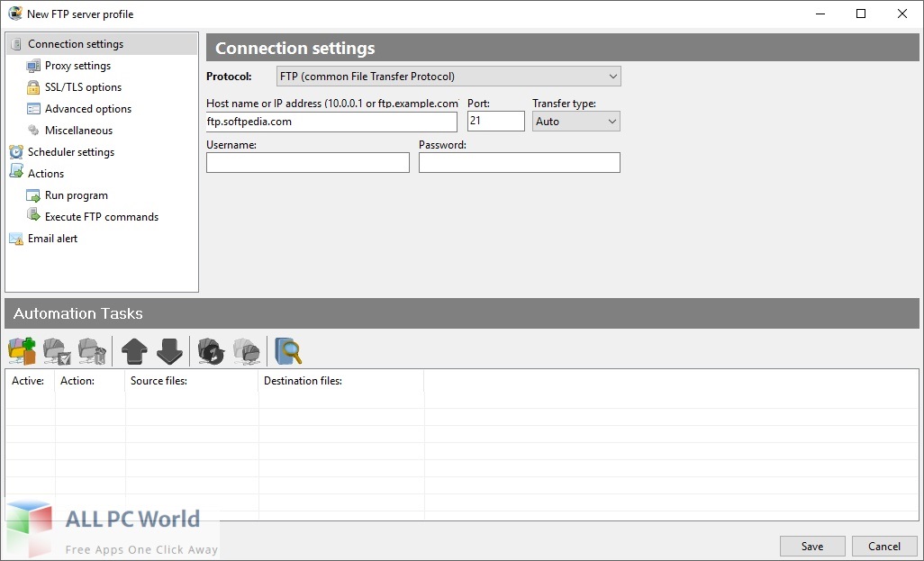Select the Actions icon in sidebar
The height and width of the screenshot is (561, 924).
click(16, 173)
